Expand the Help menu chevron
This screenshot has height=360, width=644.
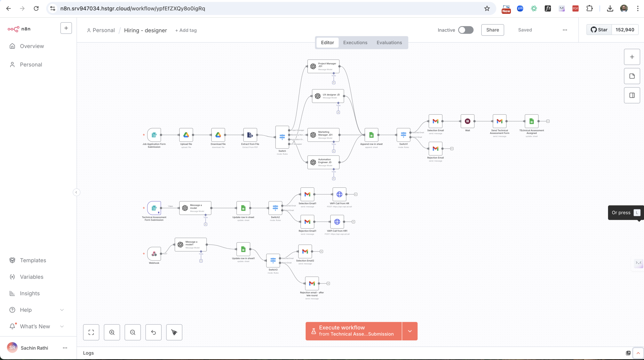tap(62, 310)
